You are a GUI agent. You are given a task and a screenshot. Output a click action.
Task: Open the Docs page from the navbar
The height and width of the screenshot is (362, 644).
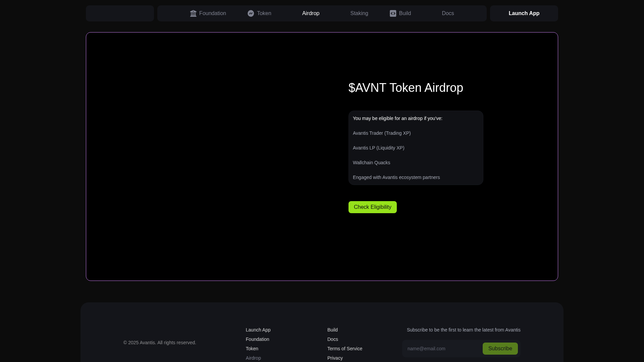(448, 13)
